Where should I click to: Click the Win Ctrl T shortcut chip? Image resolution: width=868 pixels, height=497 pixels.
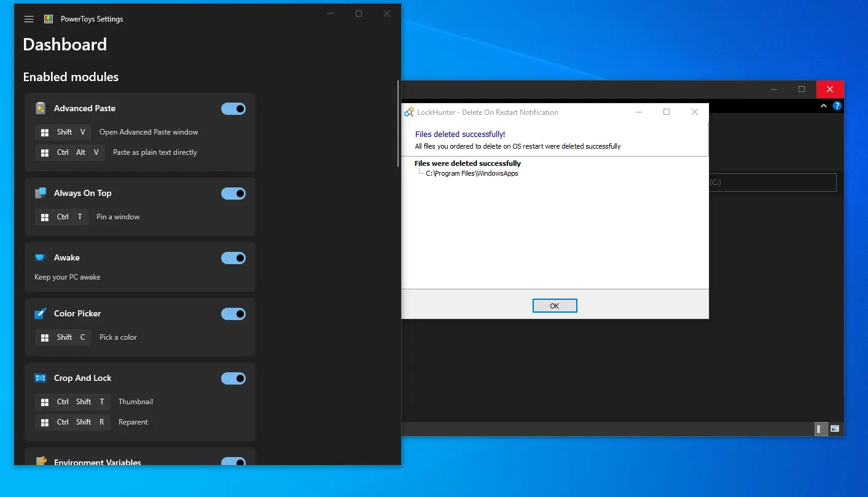coord(61,217)
